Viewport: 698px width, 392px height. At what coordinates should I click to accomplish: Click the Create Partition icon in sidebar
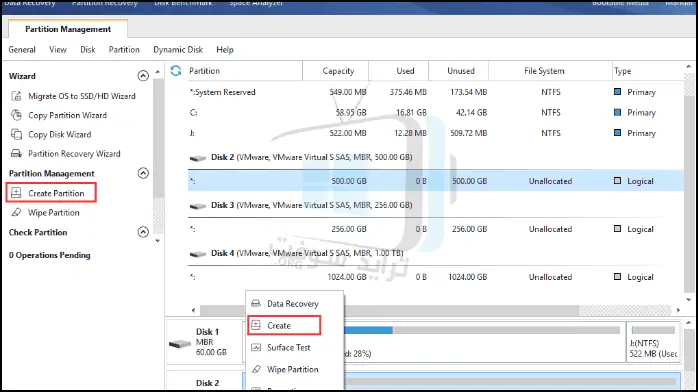[16, 193]
